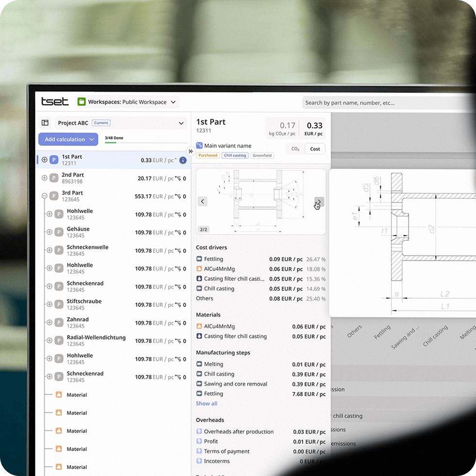Expand the 1st Part tree row
The width and height of the screenshot is (476, 476).
click(x=44, y=160)
